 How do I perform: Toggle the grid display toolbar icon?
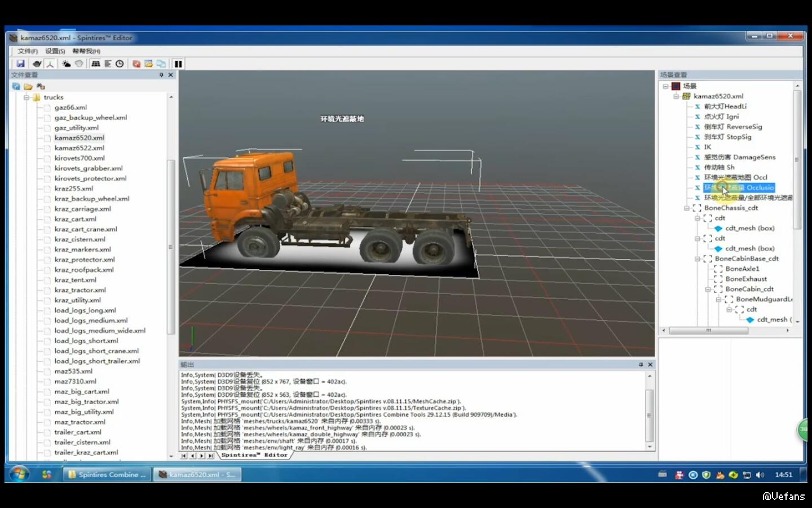(95, 64)
